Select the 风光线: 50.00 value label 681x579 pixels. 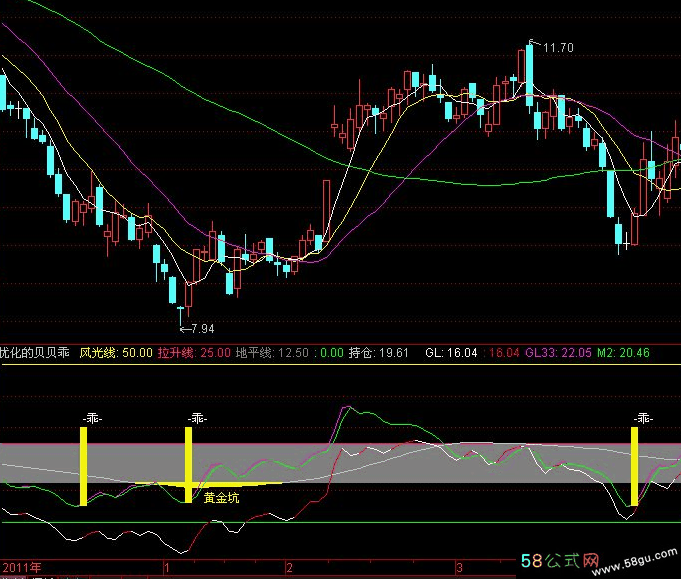(116, 352)
